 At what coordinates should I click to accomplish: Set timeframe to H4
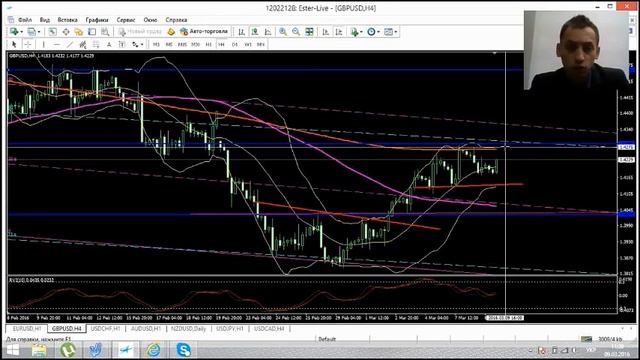(221, 44)
